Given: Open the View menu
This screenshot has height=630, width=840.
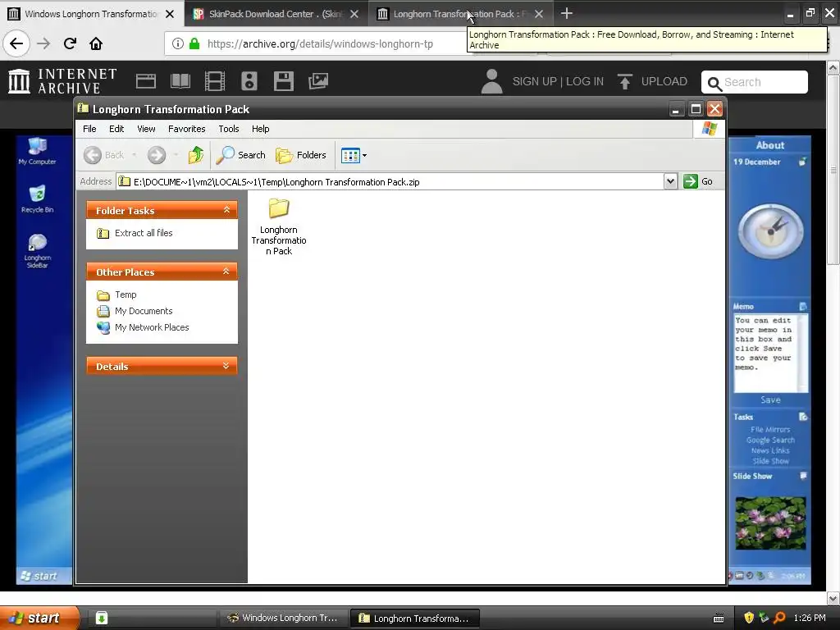Looking at the screenshot, I should pyautogui.click(x=146, y=129).
